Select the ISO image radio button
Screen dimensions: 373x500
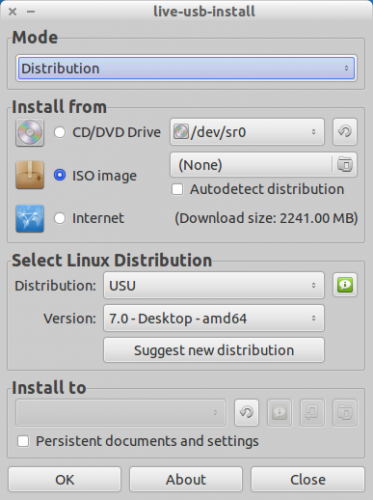[60, 175]
